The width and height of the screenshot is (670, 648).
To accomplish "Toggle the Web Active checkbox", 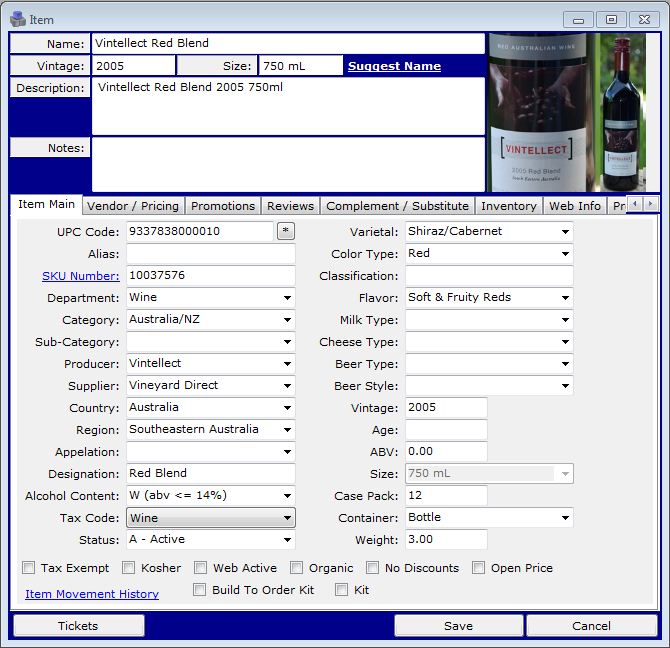I will [x=201, y=568].
